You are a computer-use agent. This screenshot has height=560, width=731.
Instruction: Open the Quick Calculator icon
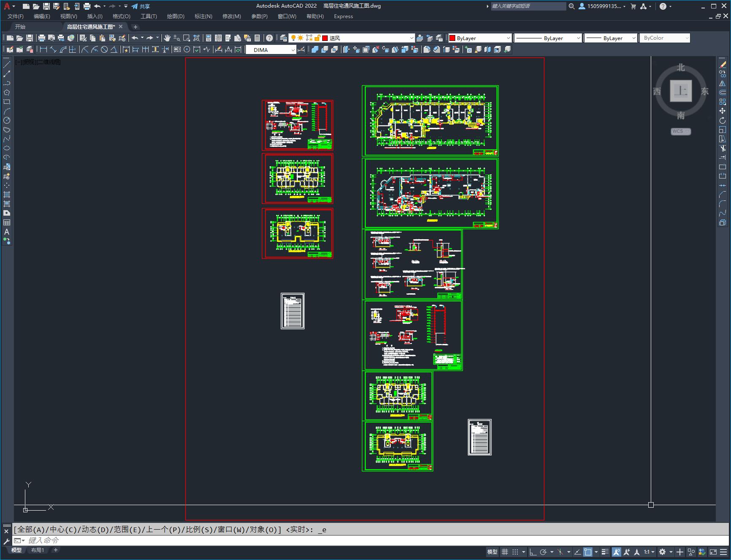[x=257, y=38]
